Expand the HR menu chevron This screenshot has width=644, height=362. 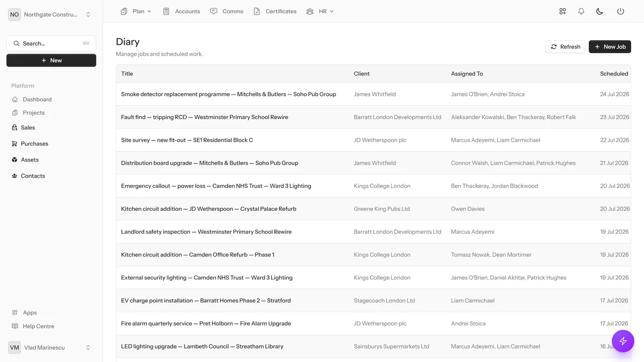click(x=332, y=11)
